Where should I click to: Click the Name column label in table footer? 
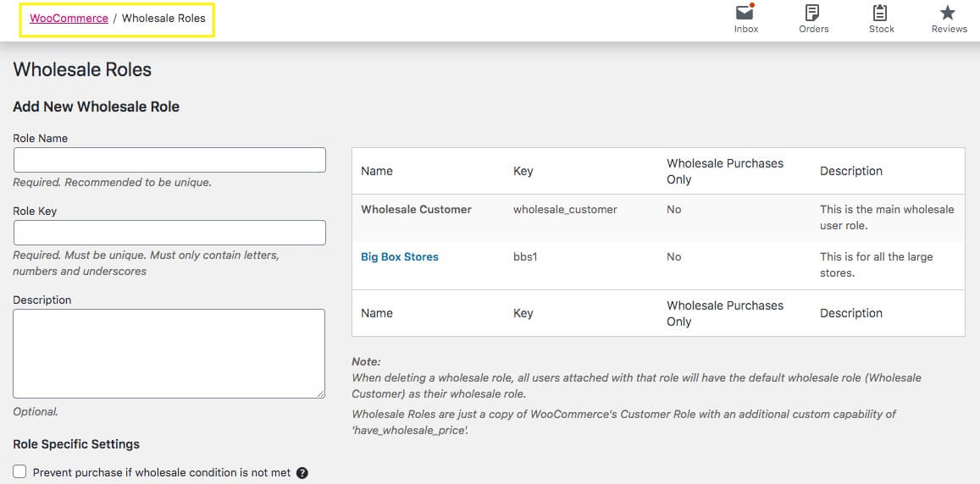pos(377,313)
